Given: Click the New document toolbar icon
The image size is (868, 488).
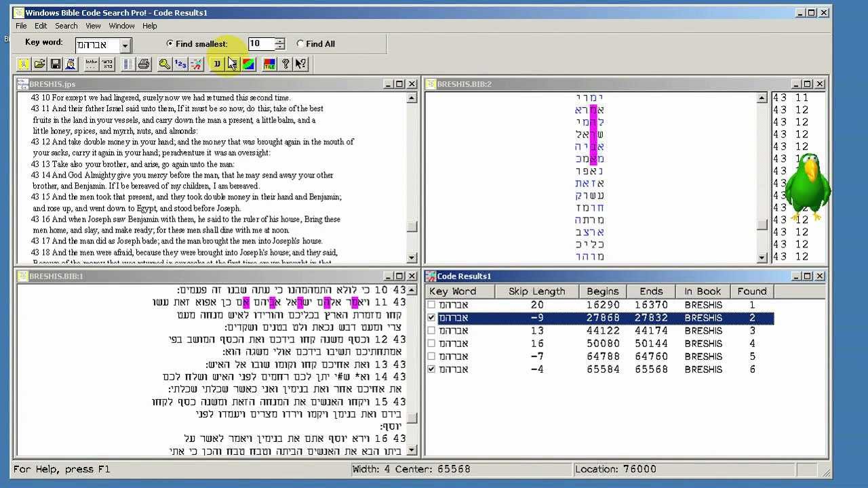Looking at the screenshot, I should [24, 64].
